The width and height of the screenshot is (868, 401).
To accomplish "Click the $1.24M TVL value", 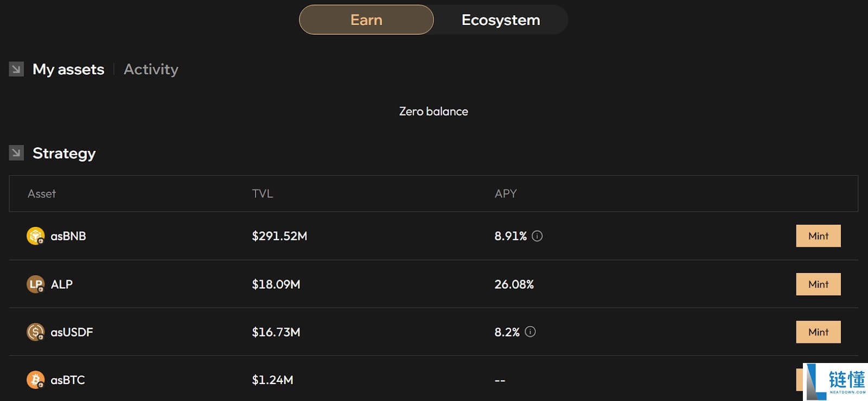I will (272, 380).
